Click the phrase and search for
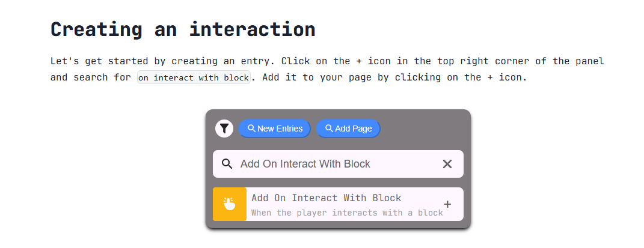This screenshot has width=644, height=248. coord(88,77)
